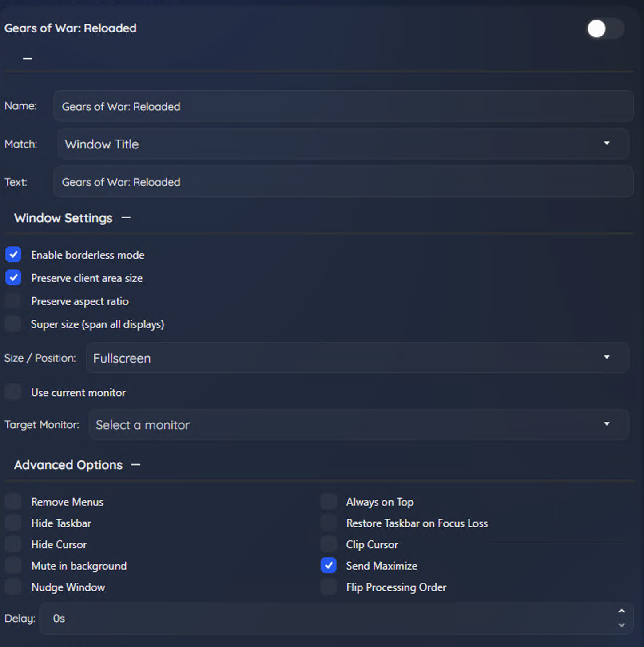Enable Preserve aspect ratio checkbox

click(x=13, y=301)
